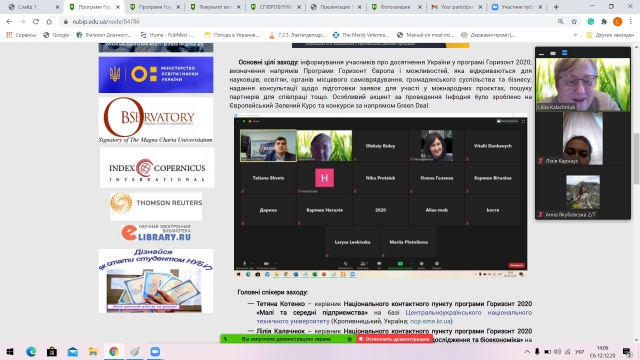This screenshot has width=640, height=360.
Task: Select Анна Якубовська's video tile
Action: (583, 192)
